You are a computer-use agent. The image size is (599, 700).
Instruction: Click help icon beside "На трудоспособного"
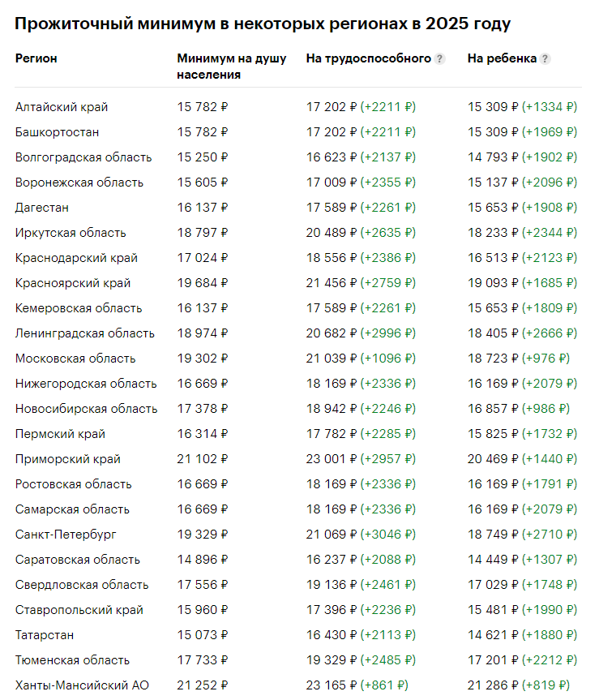[x=440, y=58]
